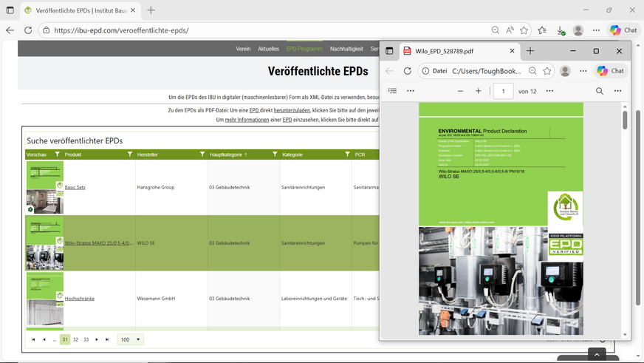Select Wilo_EPD_528789.pdf tab in PDF window
The image size is (644, 363).
[x=459, y=51]
